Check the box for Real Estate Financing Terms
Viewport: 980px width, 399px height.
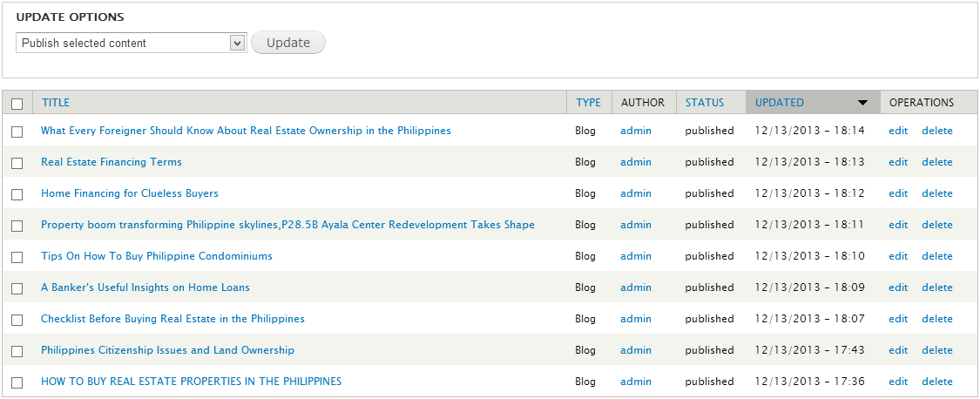(x=17, y=163)
